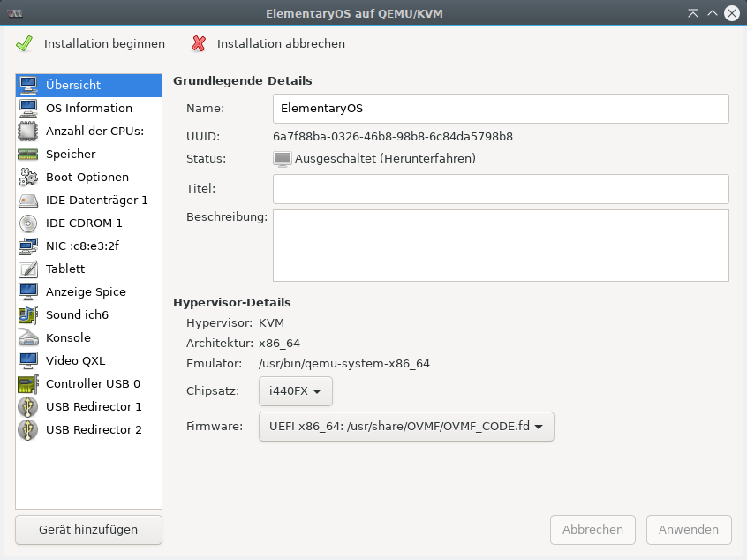Open the IDE CDROM 1 entry
The height and width of the screenshot is (560, 747).
88,223
